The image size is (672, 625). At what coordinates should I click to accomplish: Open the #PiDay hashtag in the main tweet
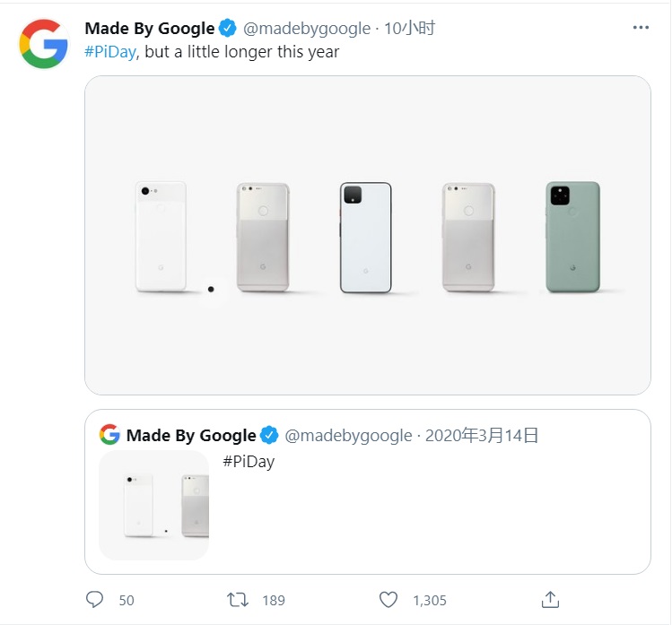pos(110,52)
